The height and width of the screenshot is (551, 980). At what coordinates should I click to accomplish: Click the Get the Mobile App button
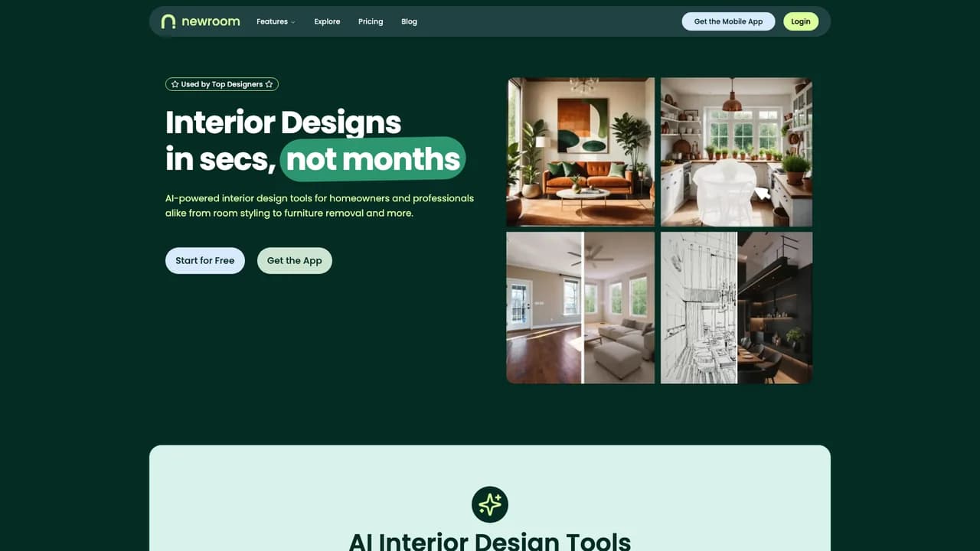click(728, 21)
